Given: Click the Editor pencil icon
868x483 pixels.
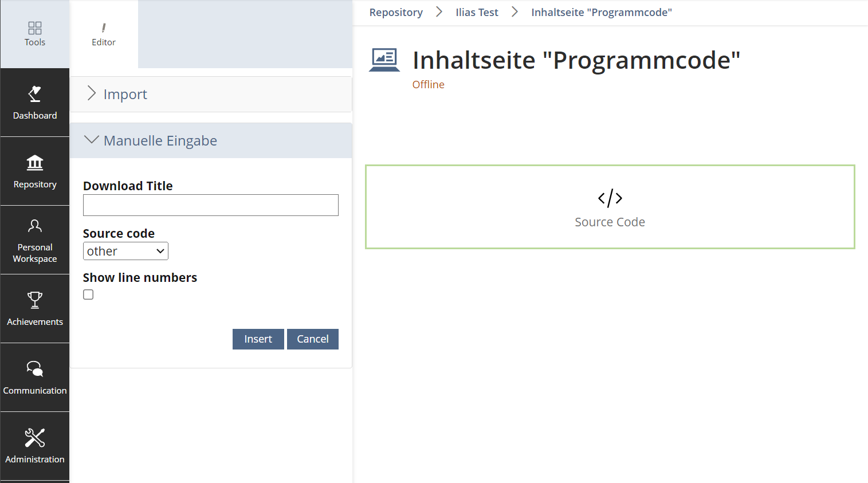Looking at the screenshot, I should coord(104,28).
